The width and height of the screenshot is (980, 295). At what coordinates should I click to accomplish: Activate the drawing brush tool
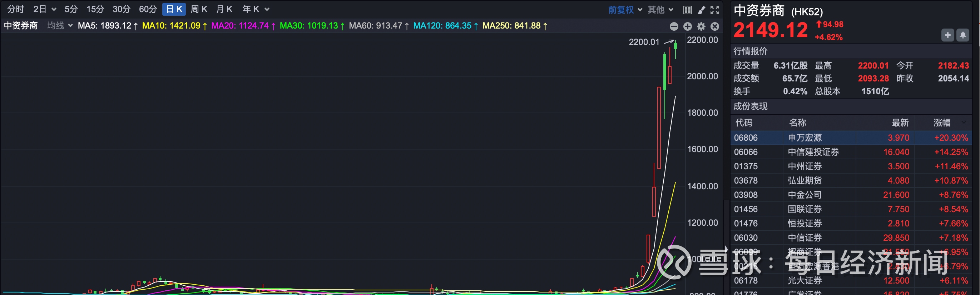[x=701, y=10]
